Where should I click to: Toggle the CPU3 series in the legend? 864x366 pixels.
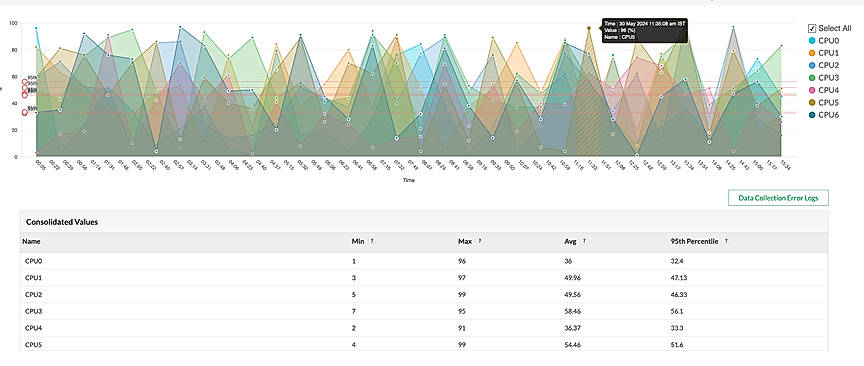tap(812, 78)
